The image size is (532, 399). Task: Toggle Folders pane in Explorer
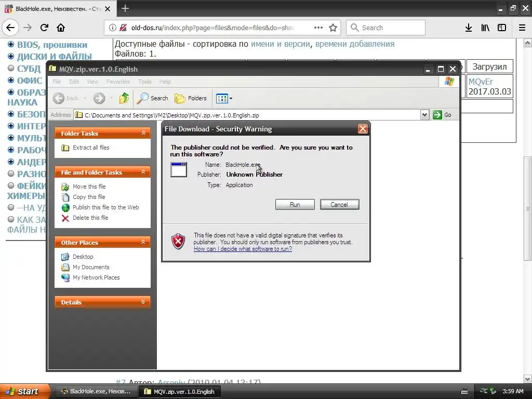190,98
